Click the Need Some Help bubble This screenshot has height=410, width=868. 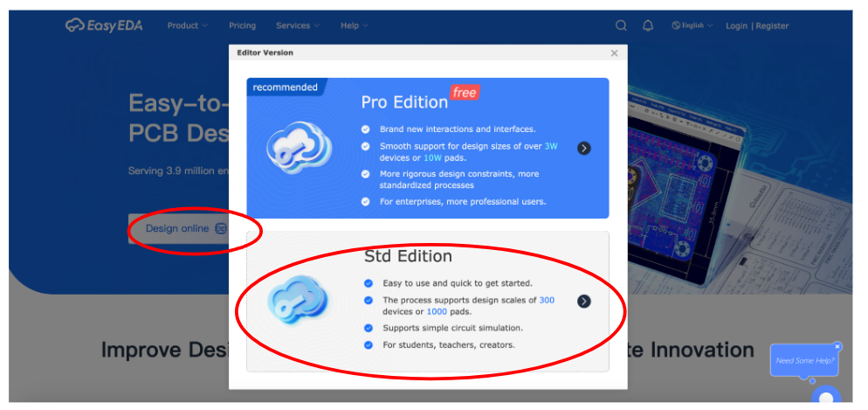tap(804, 360)
